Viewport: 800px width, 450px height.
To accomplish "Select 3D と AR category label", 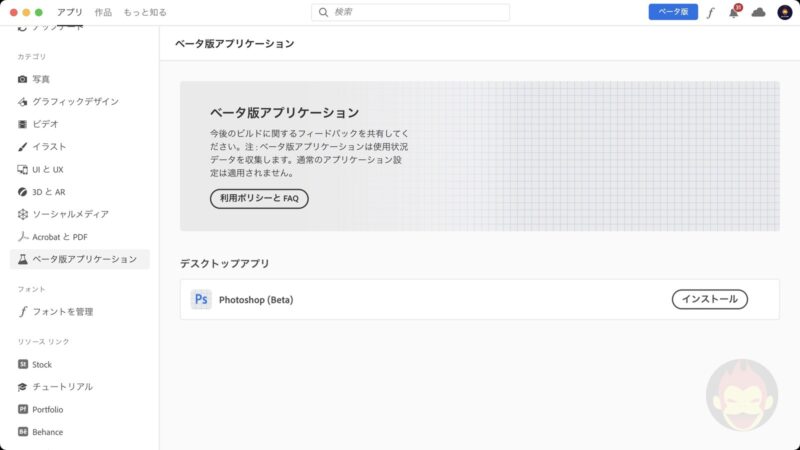I will [49, 192].
